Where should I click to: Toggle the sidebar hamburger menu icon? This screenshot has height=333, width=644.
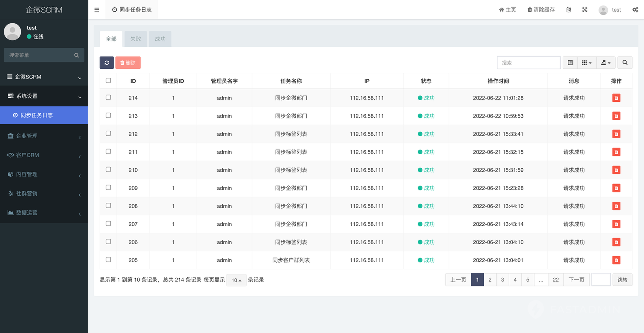97,10
